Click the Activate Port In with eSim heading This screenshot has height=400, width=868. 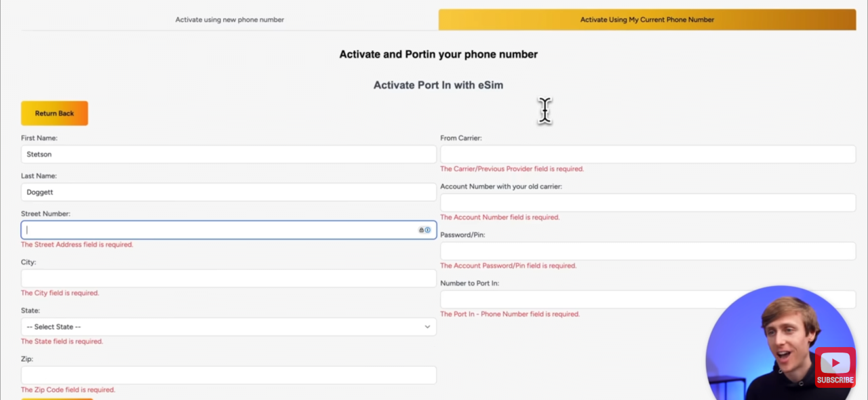pos(438,85)
